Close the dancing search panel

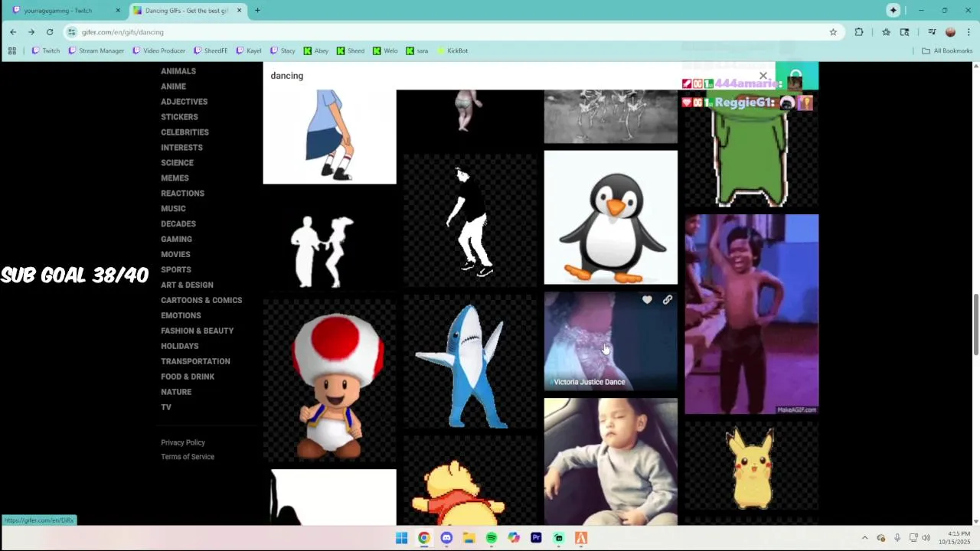pyautogui.click(x=763, y=76)
